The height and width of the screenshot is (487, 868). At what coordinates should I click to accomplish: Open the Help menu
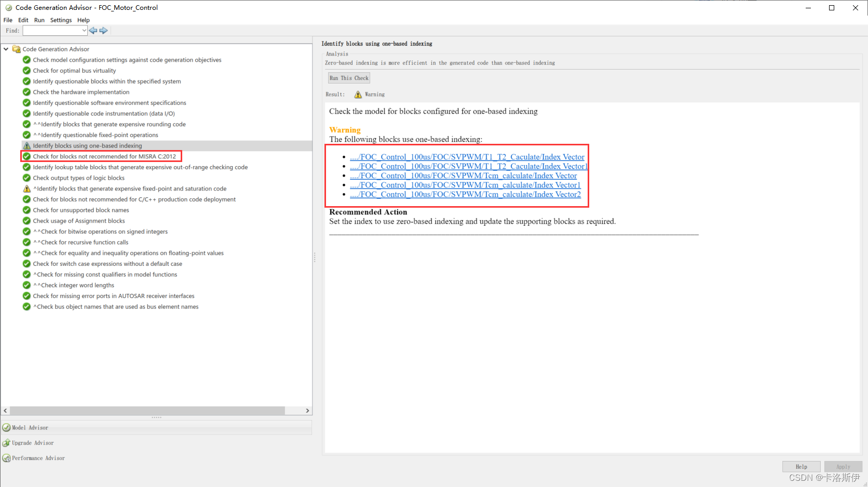pos(84,20)
